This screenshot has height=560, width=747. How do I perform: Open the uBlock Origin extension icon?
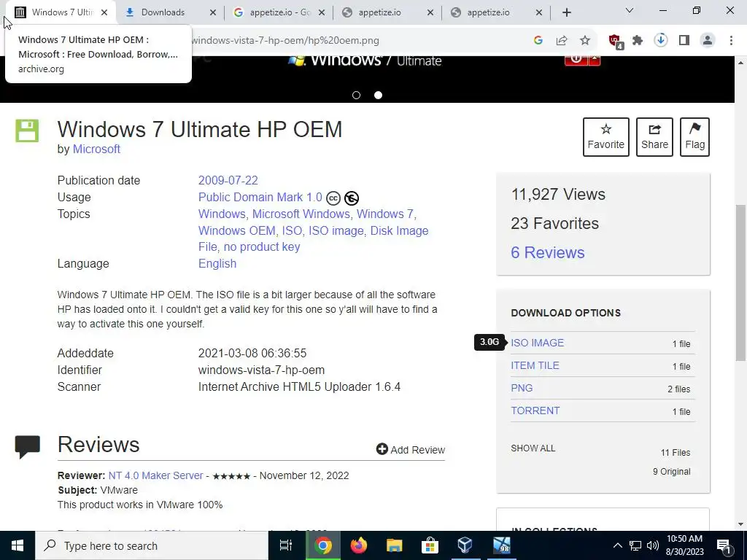click(616, 41)
